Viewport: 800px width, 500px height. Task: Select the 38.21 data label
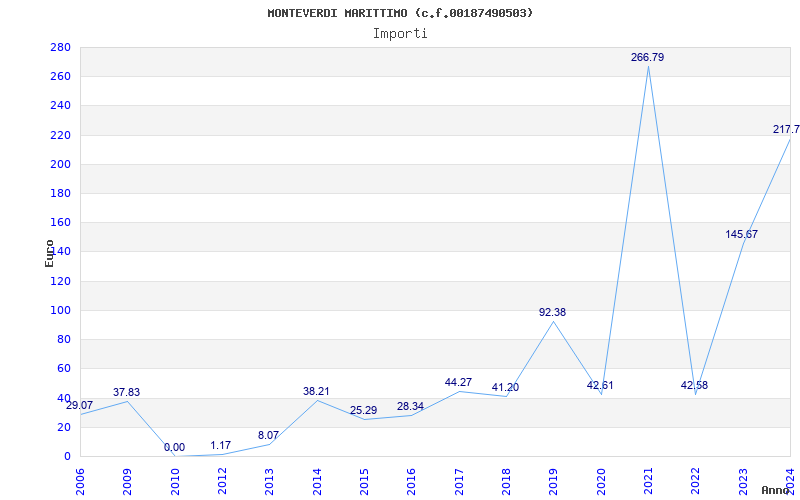coord(316,392)
